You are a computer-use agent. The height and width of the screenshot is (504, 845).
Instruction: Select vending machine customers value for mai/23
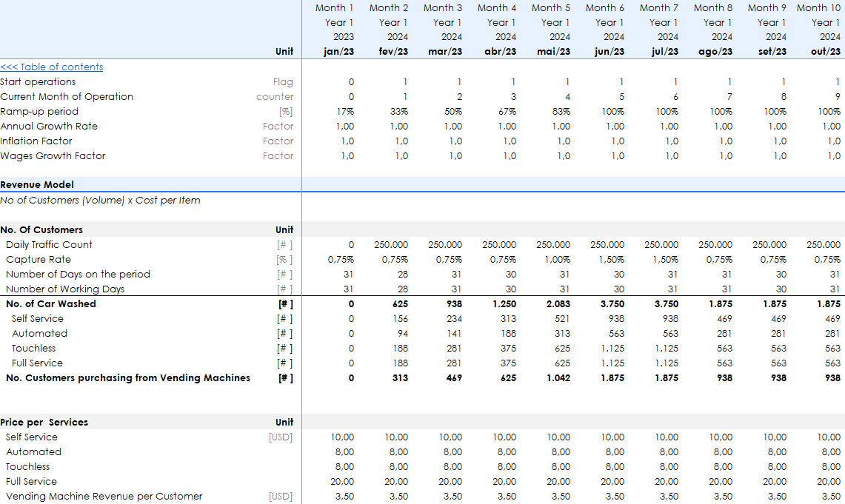558,377
